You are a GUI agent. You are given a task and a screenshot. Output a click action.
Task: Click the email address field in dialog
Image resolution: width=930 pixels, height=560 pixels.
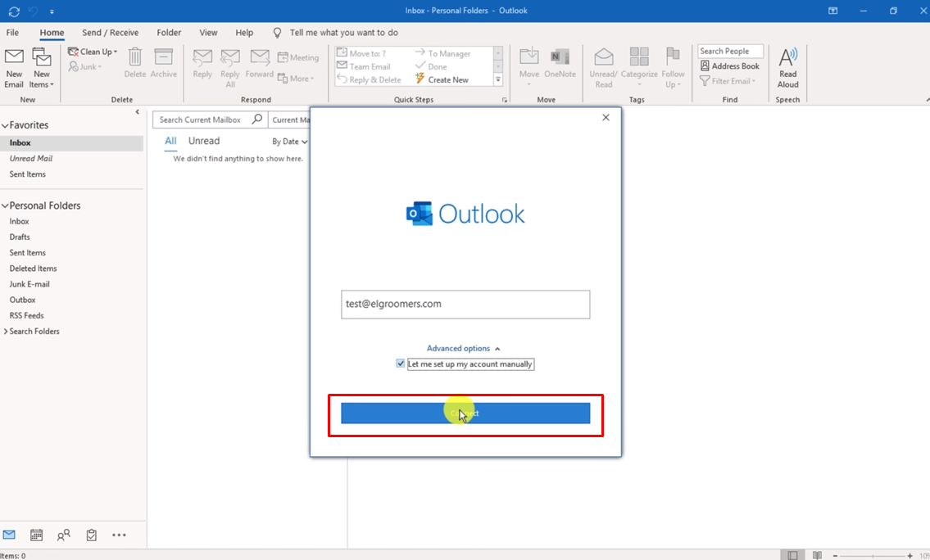(x=465, y=304)
